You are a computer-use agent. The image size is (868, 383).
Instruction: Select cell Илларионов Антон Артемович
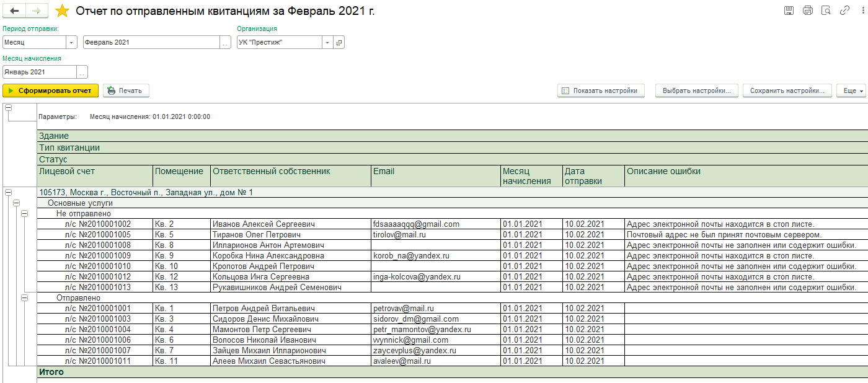pyautogui.click(x=291, y=245)
